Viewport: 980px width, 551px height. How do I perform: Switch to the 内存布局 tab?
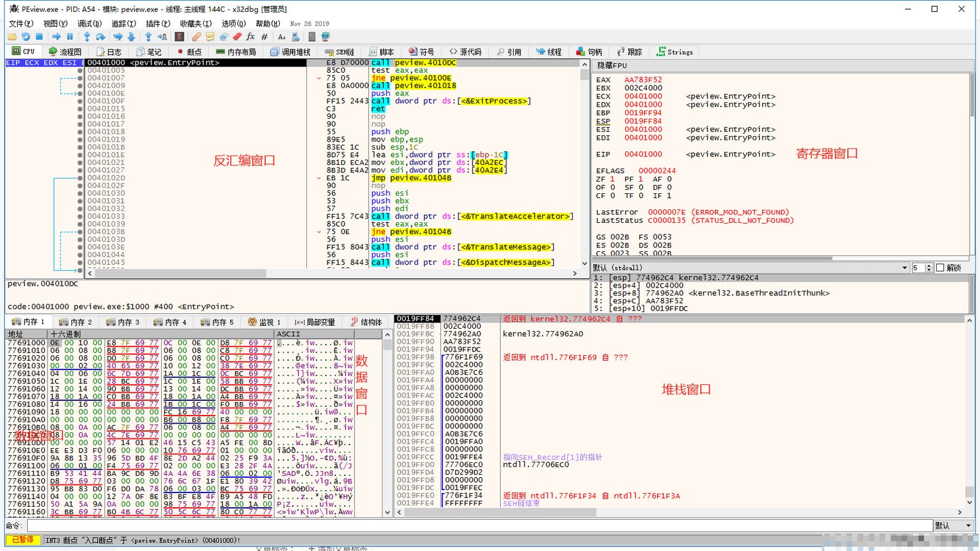pyautogui.click(x=236, y=52)
